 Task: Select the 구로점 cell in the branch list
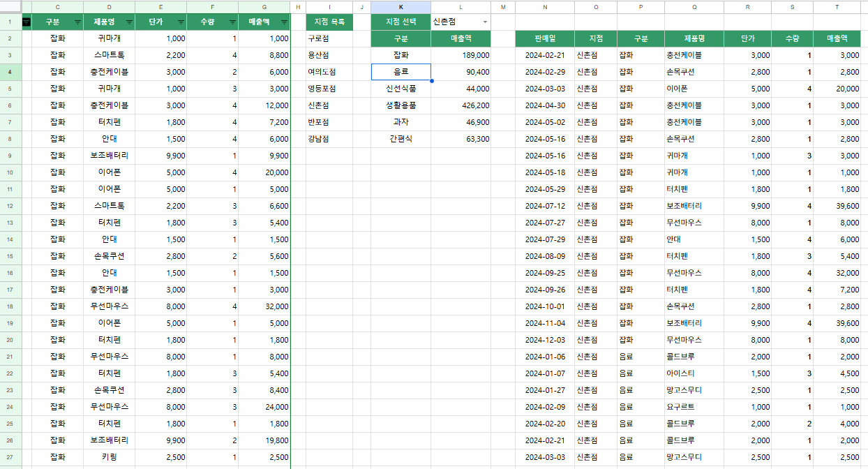point(329,38)
